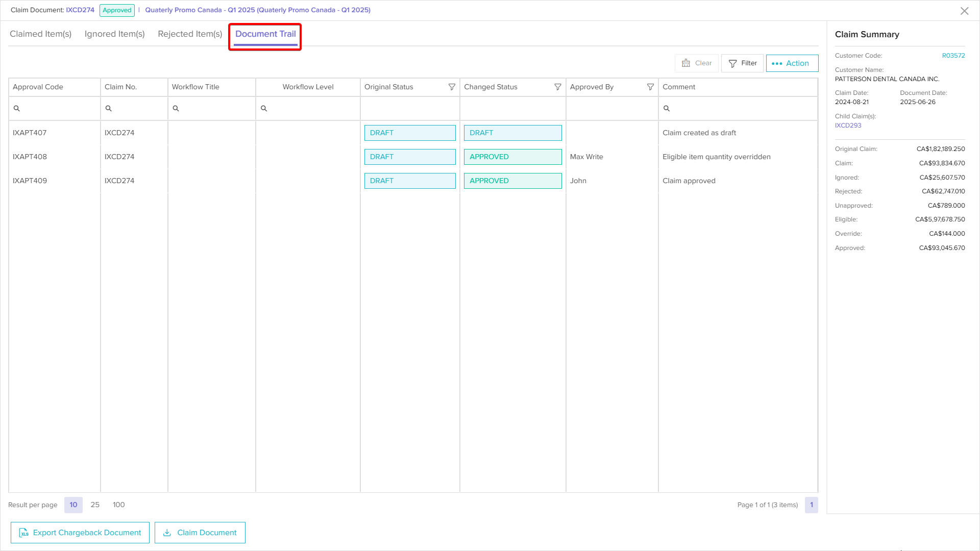Close the claim document dialog
The height and width of the screenshot is (551, 980).
[x=964, y=11]
